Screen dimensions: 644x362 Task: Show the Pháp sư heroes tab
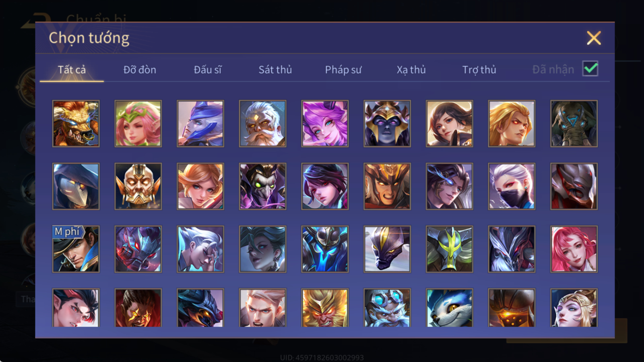point(343,70)
